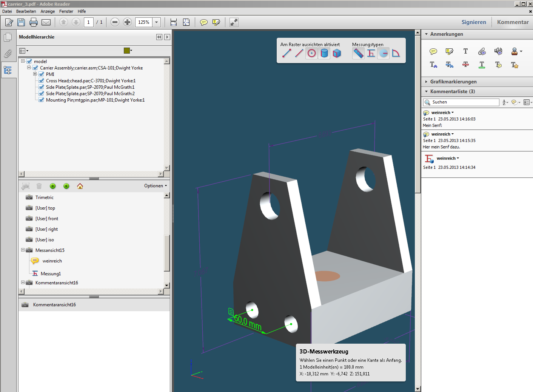The height and width of the screenshot is (392, 533).
Task: Snap to edge endpoints option
Action: pos(287,53)
